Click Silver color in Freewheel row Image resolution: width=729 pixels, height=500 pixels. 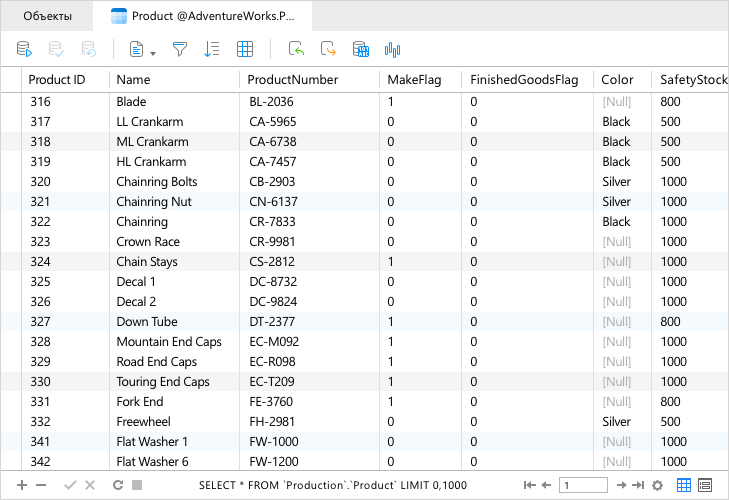pyautogui.click(x=622, y=421)
